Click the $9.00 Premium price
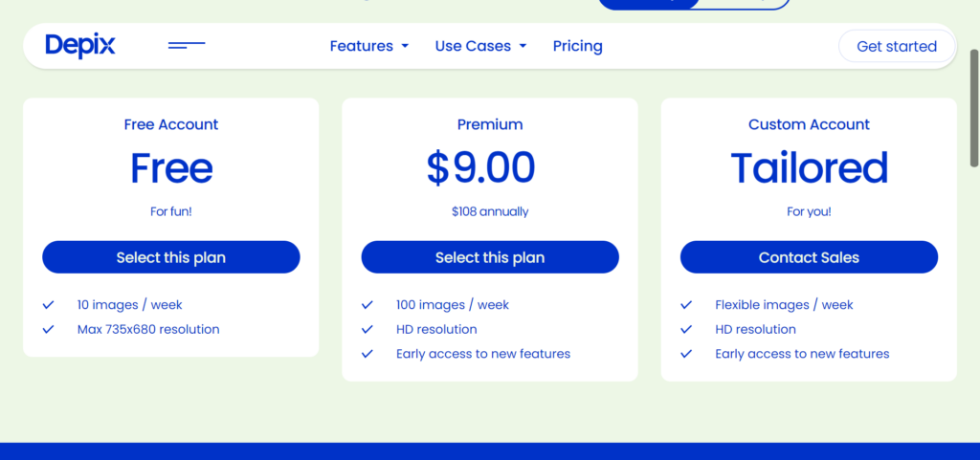Viewport: 980px width, 460px height. [480, 168]
